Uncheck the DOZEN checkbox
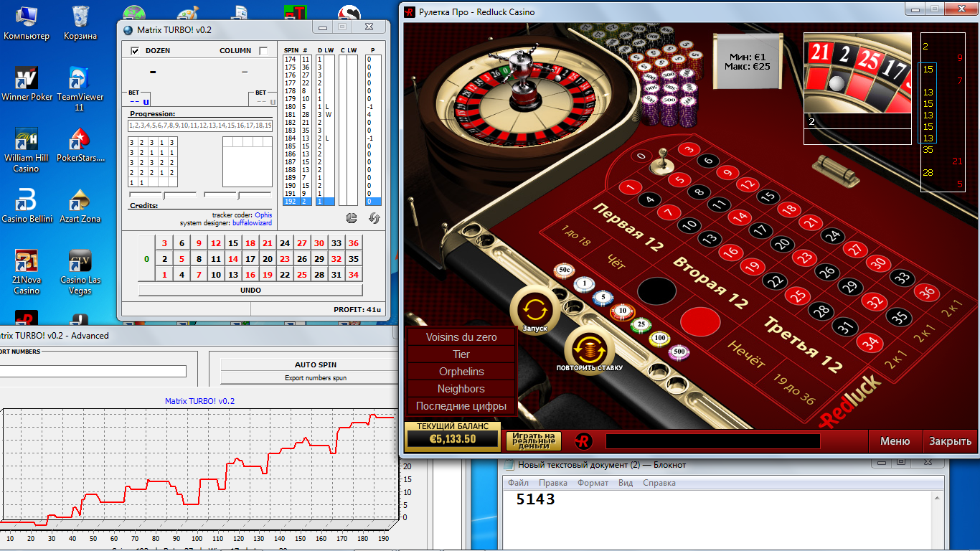Image resolution: width=980 pixels, height=551 pixels. coord(135,51)
